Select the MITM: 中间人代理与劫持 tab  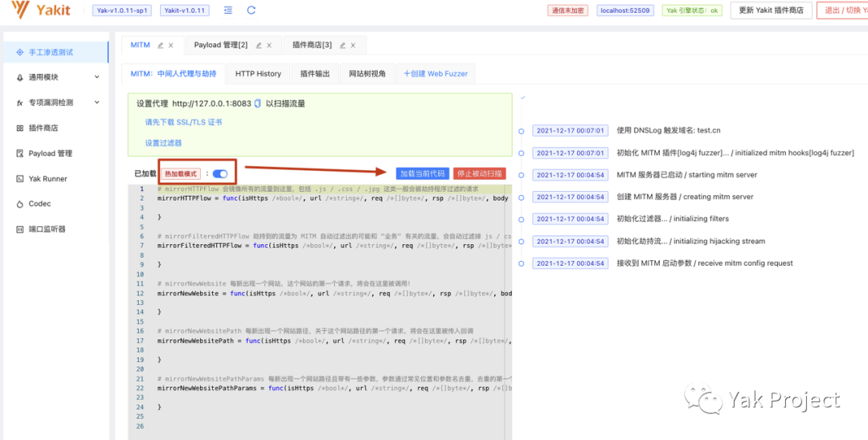pos(174,74)
